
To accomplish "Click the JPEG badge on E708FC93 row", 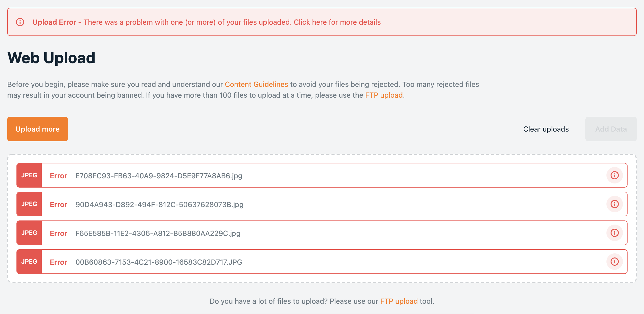I will click(29, 175).
